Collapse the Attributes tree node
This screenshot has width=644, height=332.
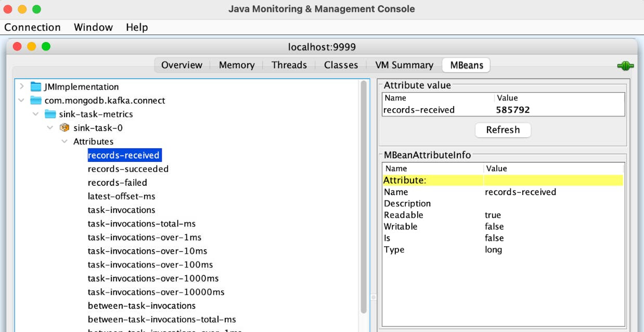[64, 142]
